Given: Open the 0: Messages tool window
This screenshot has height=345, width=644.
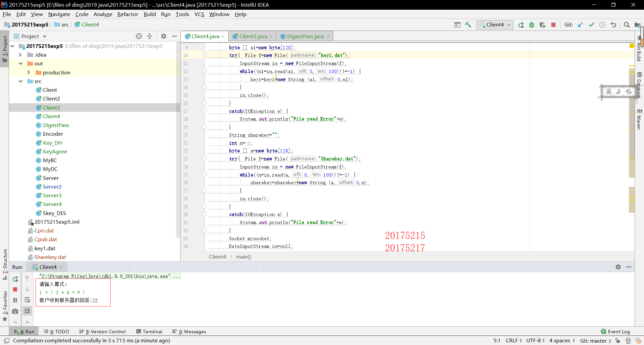Looking at the screenshot, I should [x=189, y=332].
